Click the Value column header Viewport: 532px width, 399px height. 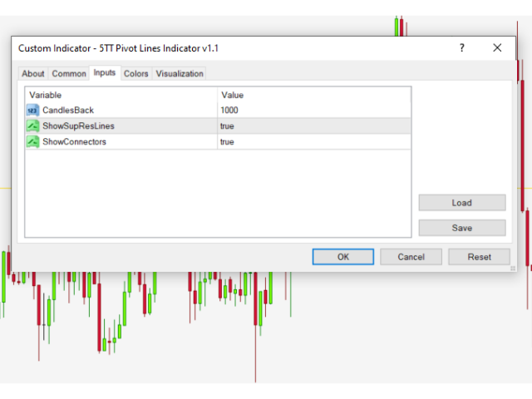[233, 95]
